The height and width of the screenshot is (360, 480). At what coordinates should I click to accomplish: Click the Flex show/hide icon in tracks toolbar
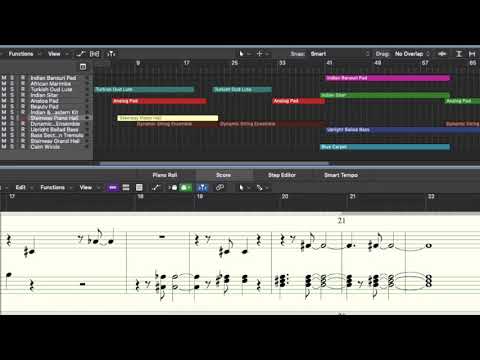pyautogui.click(x=95, y=54)
